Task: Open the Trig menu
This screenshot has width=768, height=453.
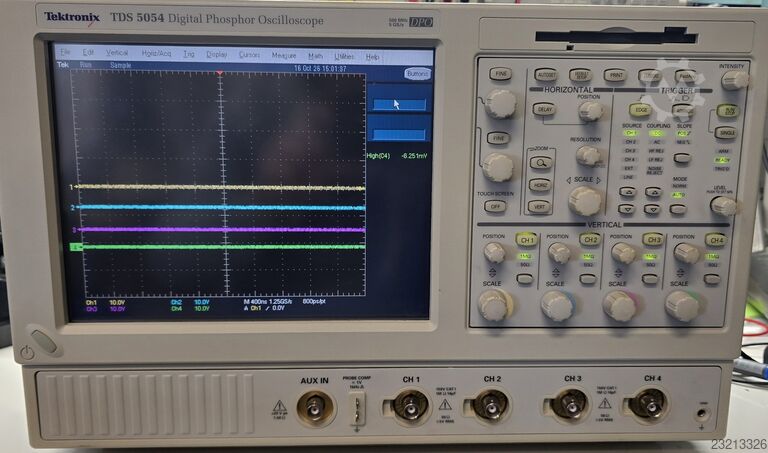Action: tap(189, 54)
